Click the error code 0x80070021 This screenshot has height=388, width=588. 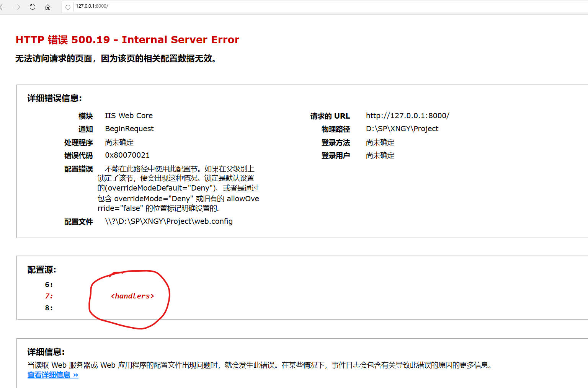(x=127, y=155)
